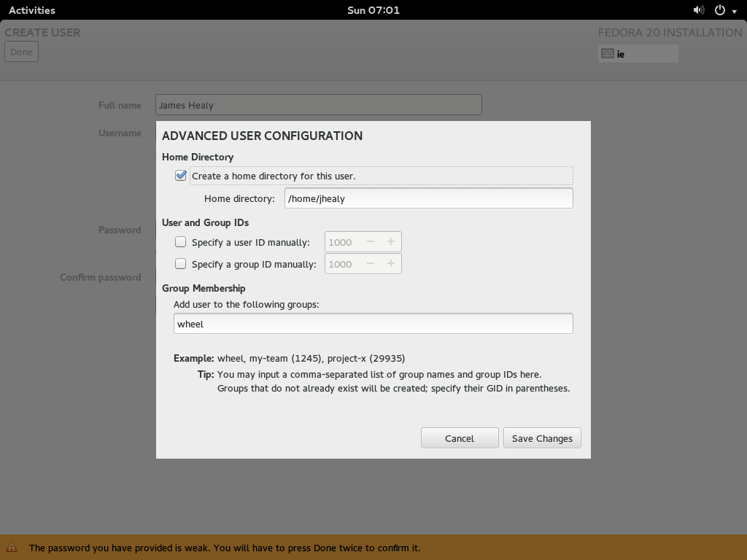Open the Activities overview menu
This screenshot has width=747, height=560.
31,10
